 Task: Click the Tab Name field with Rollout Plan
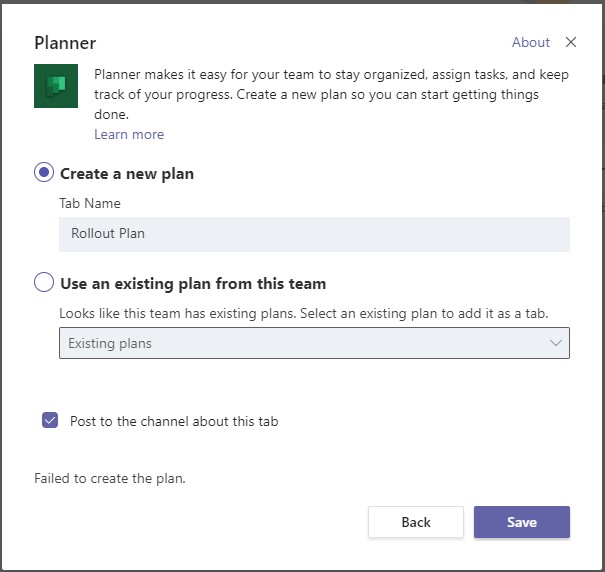click(x=314, y=234)
